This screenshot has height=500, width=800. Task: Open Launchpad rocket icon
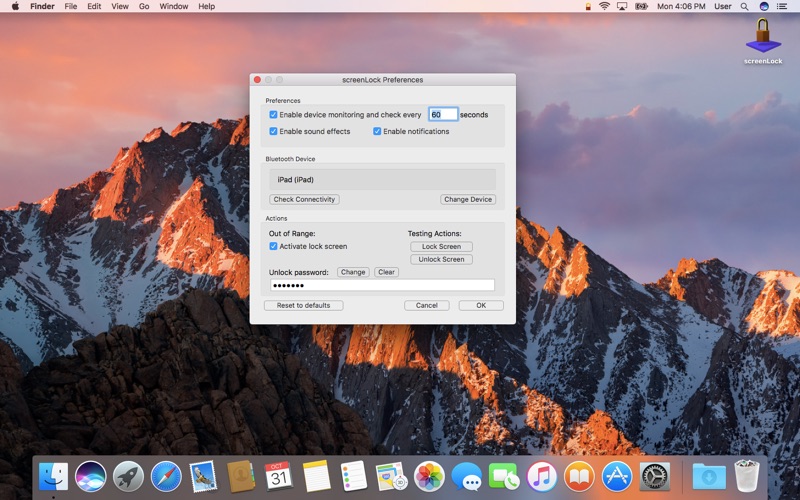[128, 477]
